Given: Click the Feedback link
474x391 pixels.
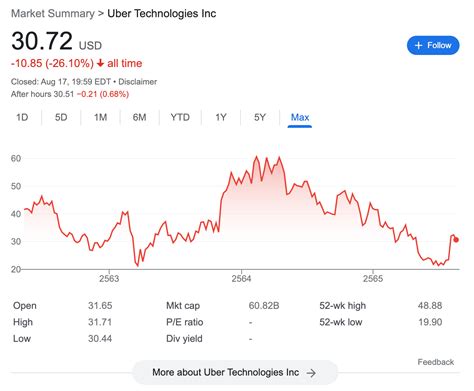Looking at the screenshot, I should click(x=436, y=362).
